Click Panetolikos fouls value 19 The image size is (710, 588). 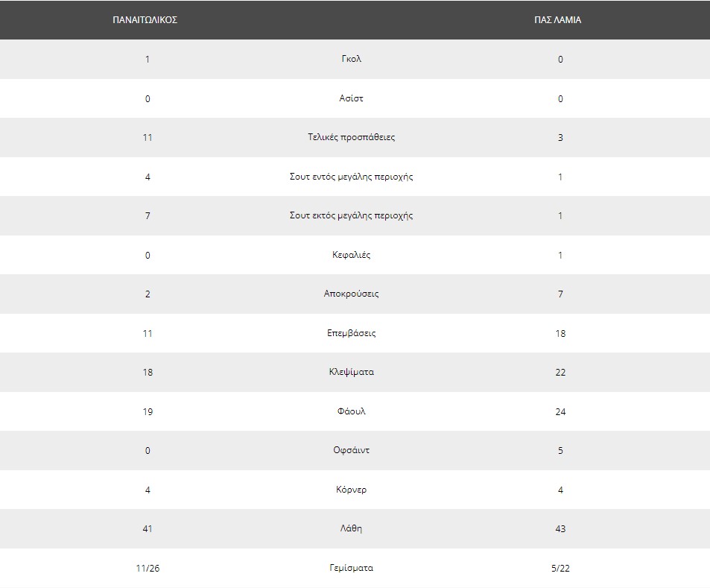pos(148,412)
